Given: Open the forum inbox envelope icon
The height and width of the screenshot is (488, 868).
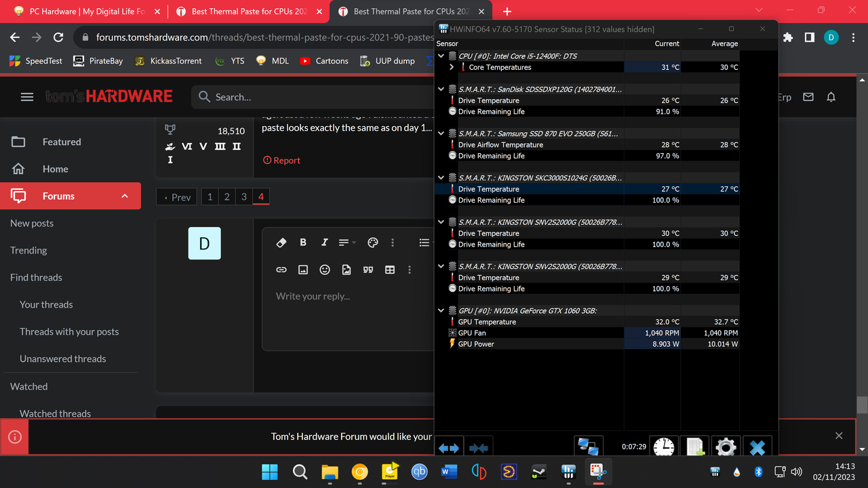Looking at the screenshot, I should 808,97.
